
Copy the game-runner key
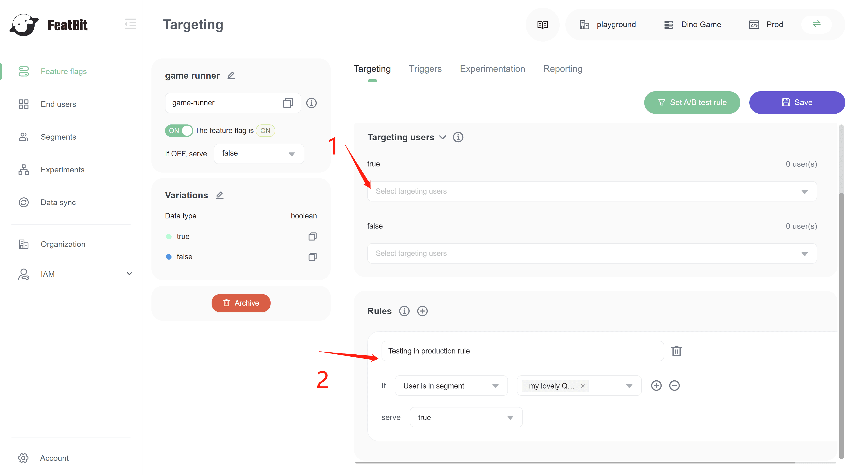[288, 103]
